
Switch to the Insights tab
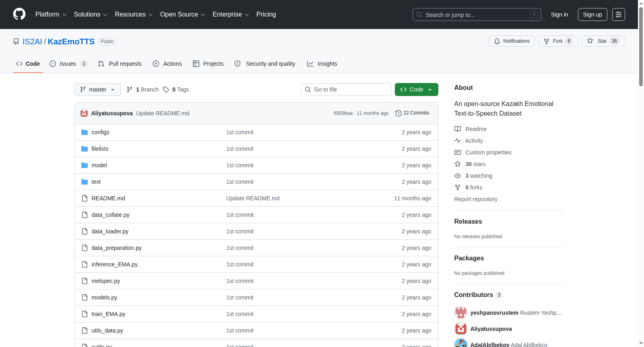click(x=322, y=64)
